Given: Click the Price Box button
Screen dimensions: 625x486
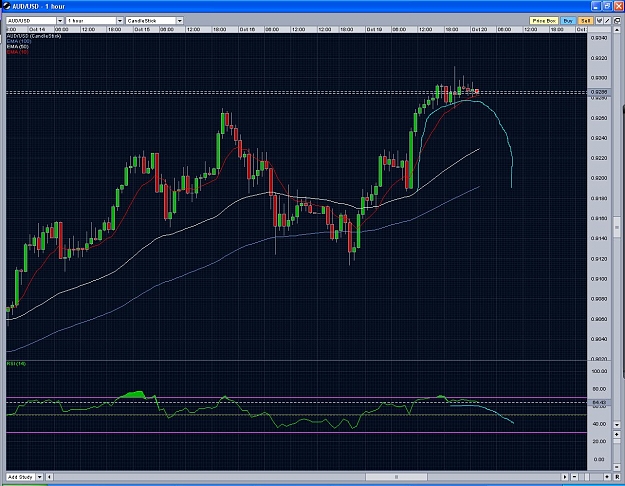Looking at the screenshot, I should pos(544,21).
